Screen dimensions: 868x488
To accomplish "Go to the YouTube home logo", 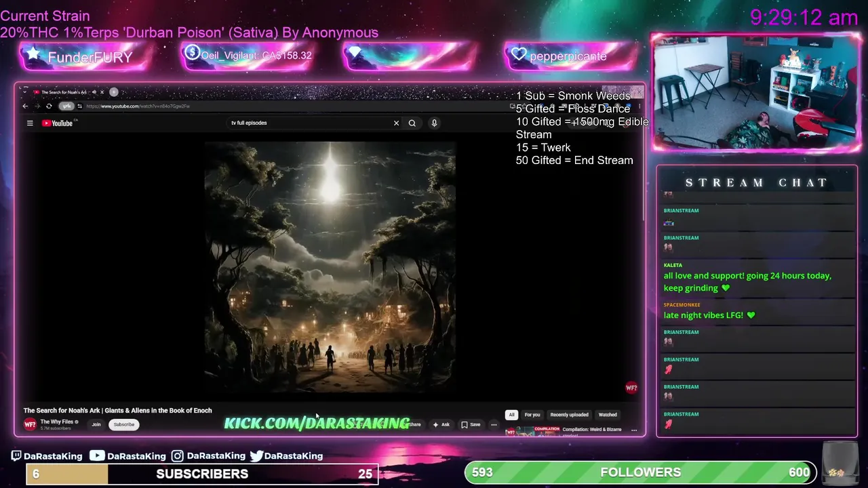I will (x=58, y=123).
